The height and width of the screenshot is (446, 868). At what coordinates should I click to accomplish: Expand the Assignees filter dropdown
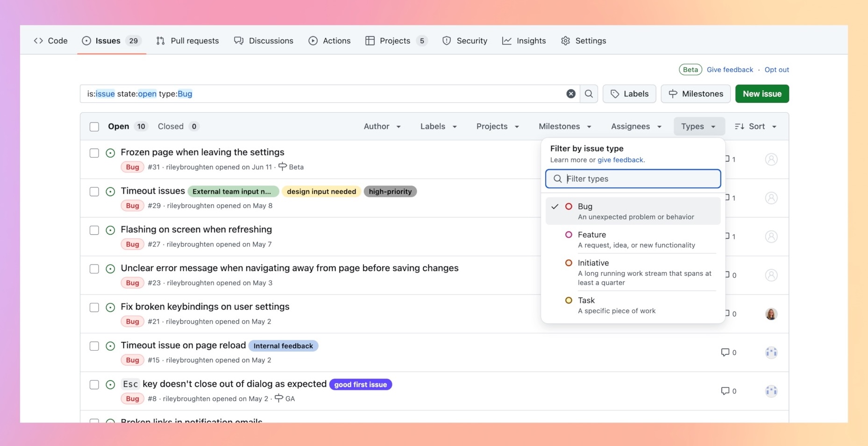(x=636, y=127)
